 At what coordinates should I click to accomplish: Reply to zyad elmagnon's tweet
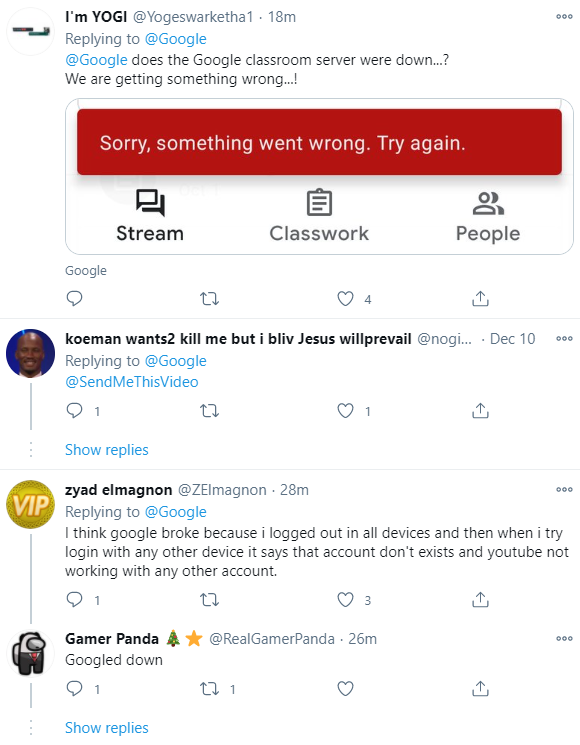[x=74, y=600]
